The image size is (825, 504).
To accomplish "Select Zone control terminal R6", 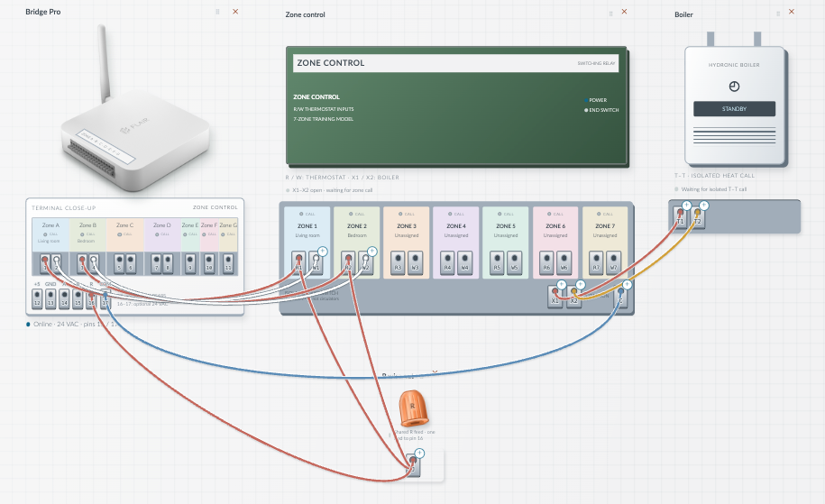I will click(546, 261).
